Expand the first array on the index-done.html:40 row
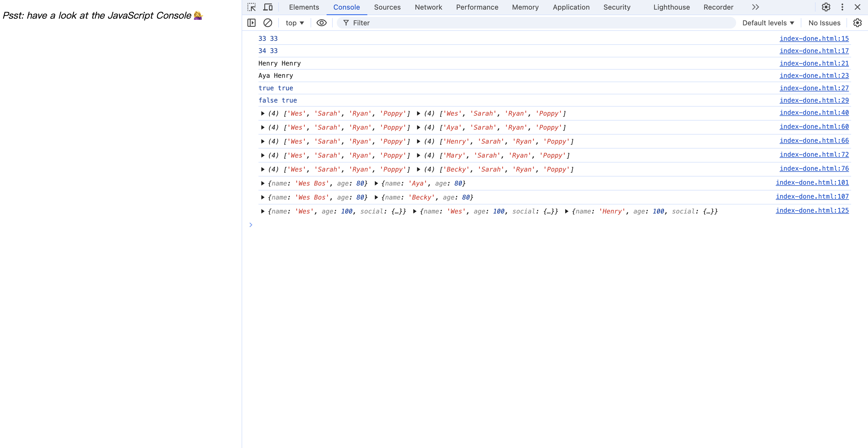Image resolution: width=868 pixels, height=448 pixels. tap(263, 114)
